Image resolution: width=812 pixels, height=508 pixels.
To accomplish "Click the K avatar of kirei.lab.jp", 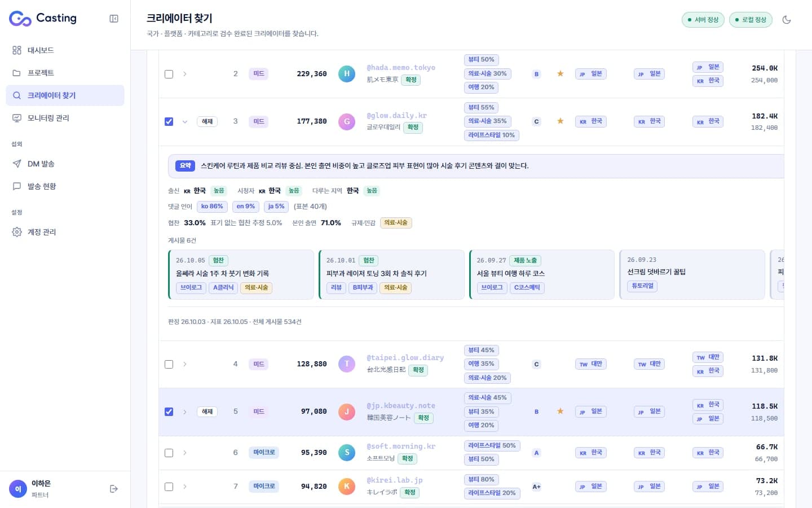I will pos(347,486).
